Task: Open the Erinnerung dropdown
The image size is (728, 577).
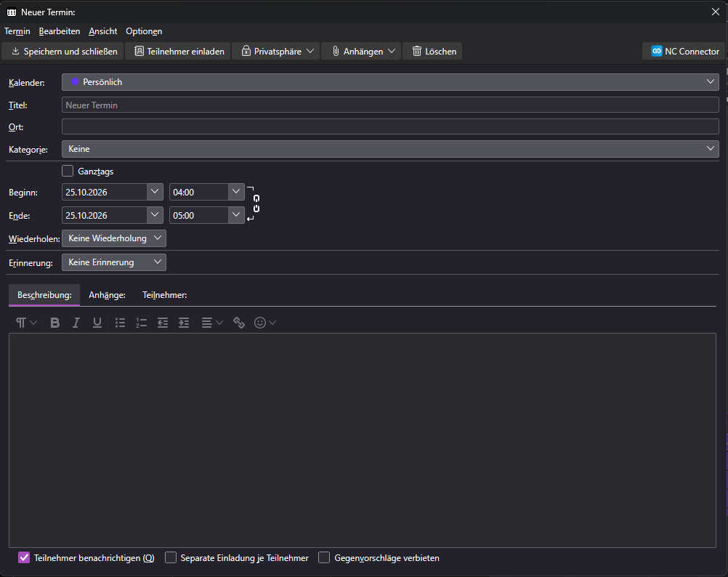Action: pyautogui.click(x=114, y=262)
